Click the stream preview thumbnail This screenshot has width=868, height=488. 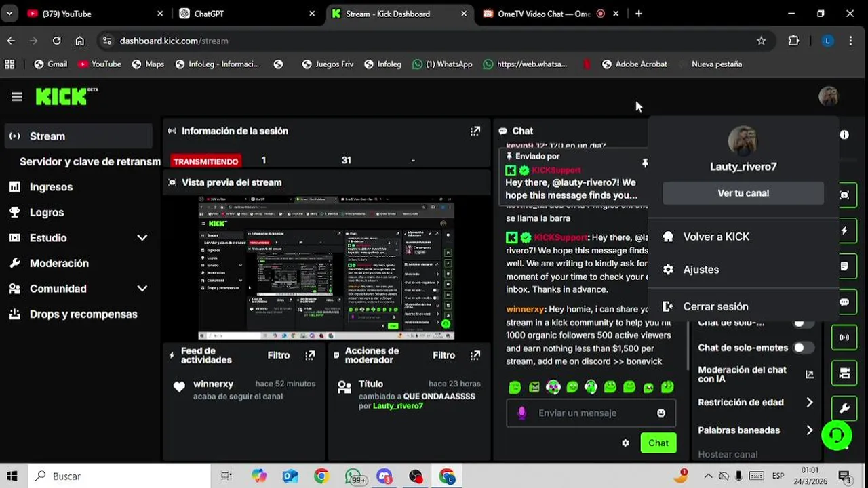coord(326,268)
